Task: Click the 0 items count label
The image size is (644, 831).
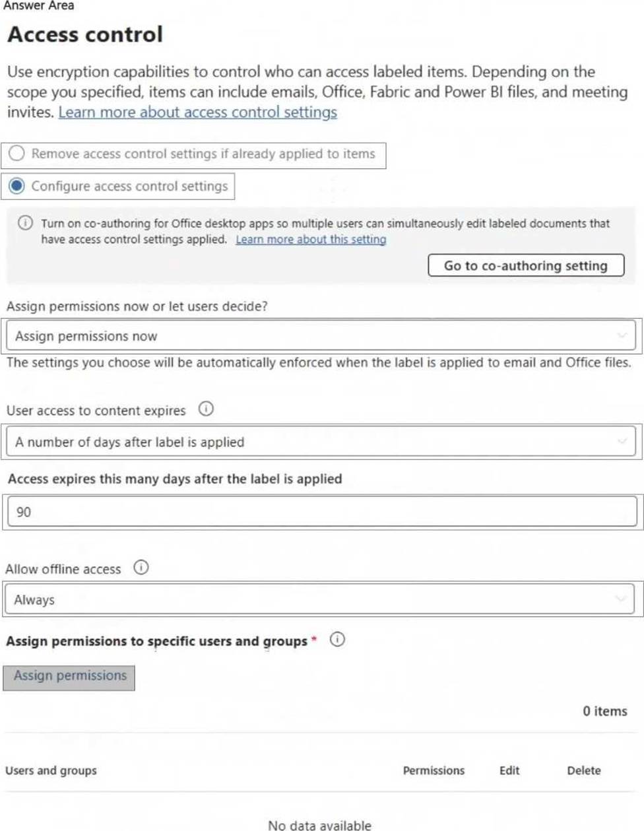Action: [x=604, y=711]
